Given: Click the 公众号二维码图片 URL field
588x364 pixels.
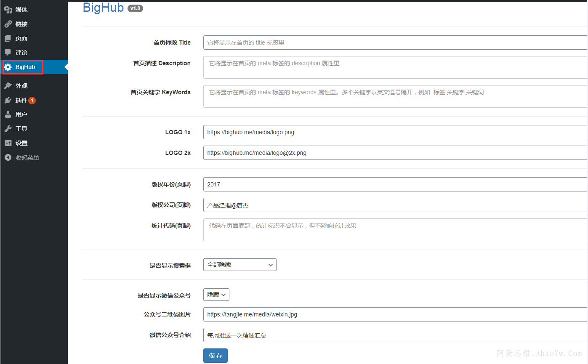Looking at the screenshot, I should tap(396, 314).
